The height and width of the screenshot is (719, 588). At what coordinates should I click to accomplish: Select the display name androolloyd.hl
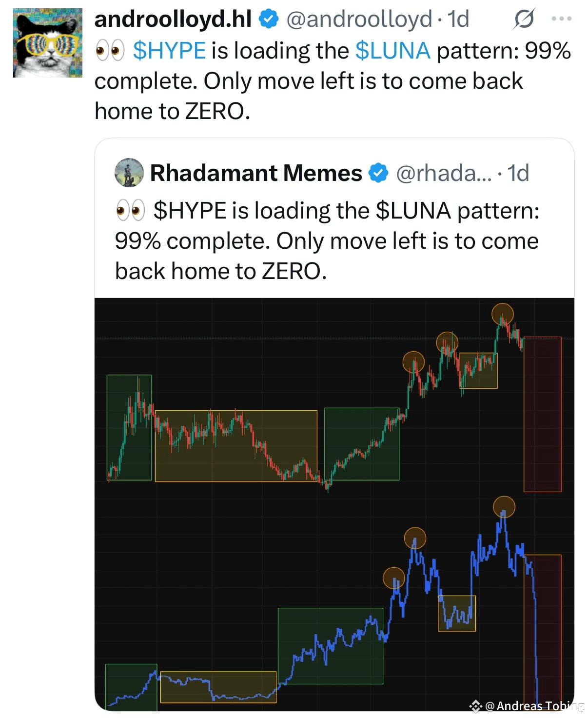[172, 20]
